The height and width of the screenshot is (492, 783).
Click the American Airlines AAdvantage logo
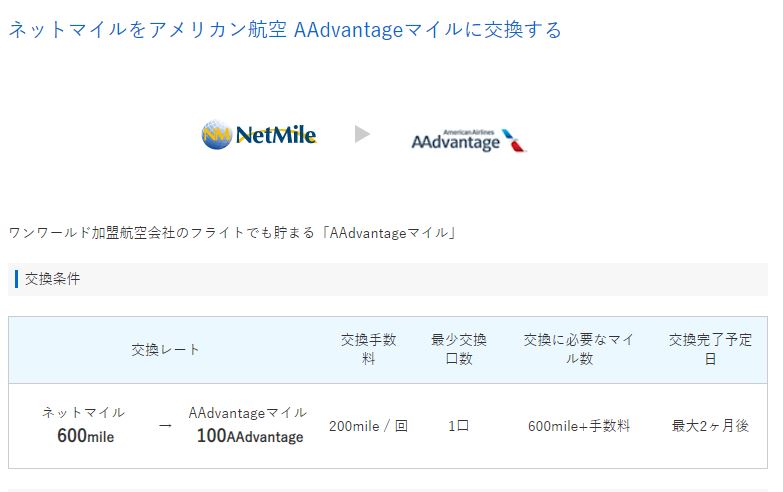click(x=469, y=140)
